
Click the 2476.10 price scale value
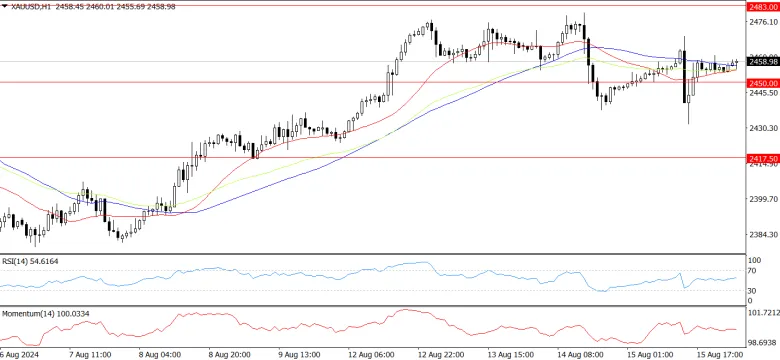(763, 22)
